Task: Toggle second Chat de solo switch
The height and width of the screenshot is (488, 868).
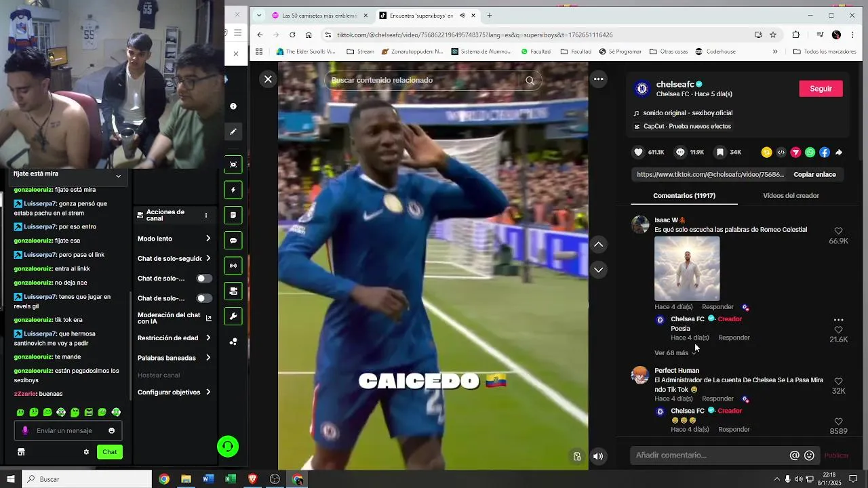Action: [203, 298]
